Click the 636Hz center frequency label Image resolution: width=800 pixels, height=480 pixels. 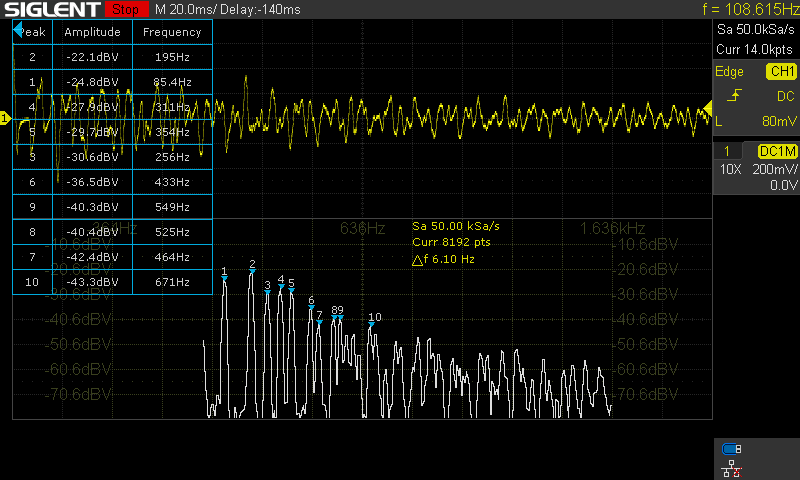pos(362,228)
